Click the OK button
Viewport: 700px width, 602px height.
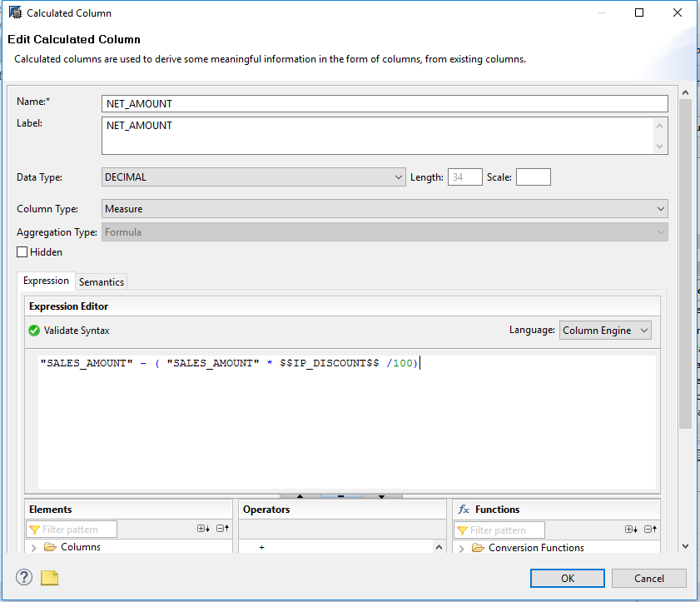point(567,578)
